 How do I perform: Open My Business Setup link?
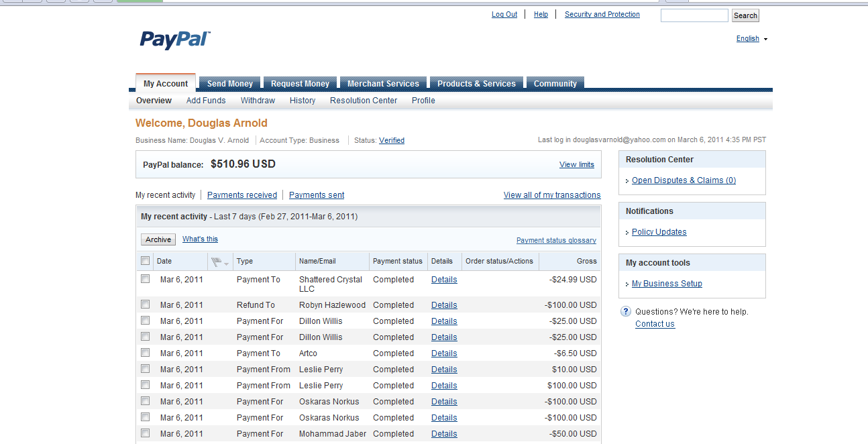[667, 284]
